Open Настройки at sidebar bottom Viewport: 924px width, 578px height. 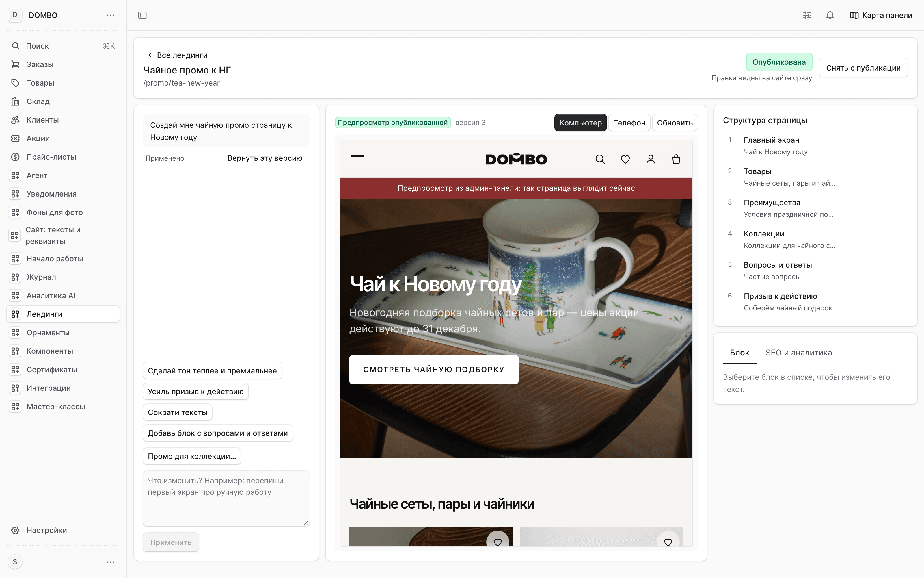tap(64, 530)
